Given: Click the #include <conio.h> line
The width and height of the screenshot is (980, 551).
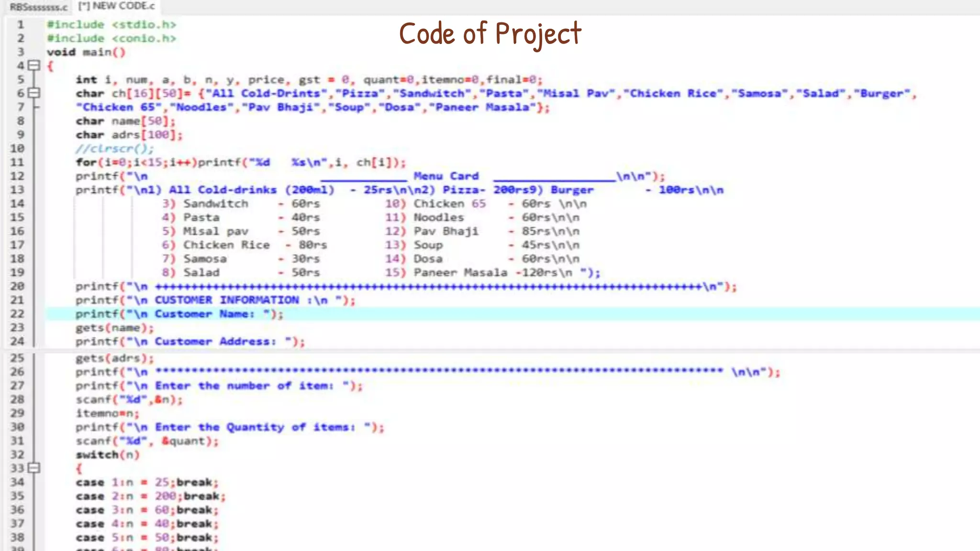Looking at the screenshot, I should [x=111, y=38].
